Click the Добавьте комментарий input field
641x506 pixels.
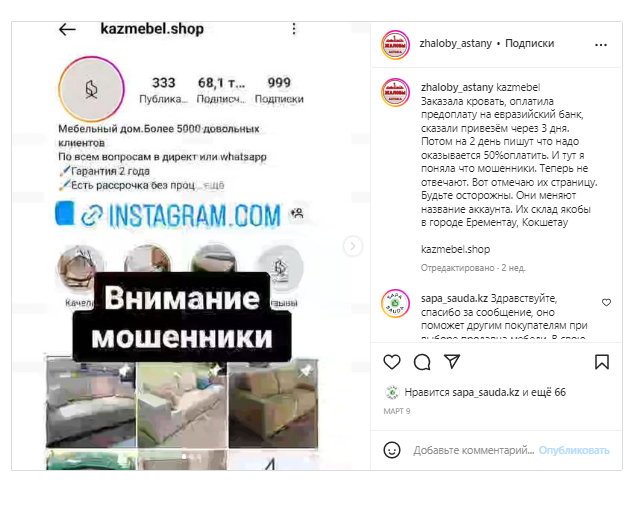point(473,450)
